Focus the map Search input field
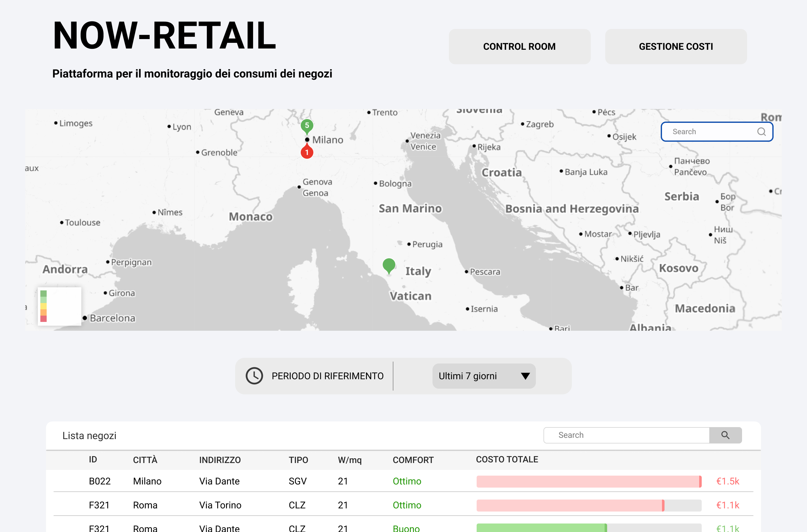Viewport: 807px width, 532px height. (717, 132)
